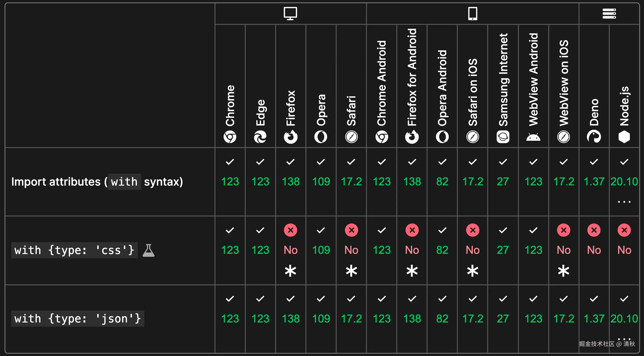Click the Edge browser logo icon

click(x=260, y=137)
